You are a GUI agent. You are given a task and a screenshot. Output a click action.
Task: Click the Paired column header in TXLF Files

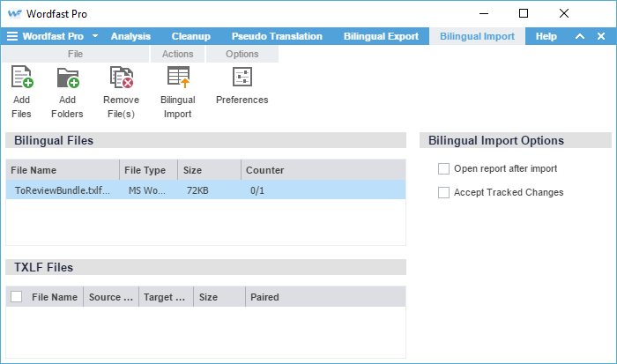264,297
